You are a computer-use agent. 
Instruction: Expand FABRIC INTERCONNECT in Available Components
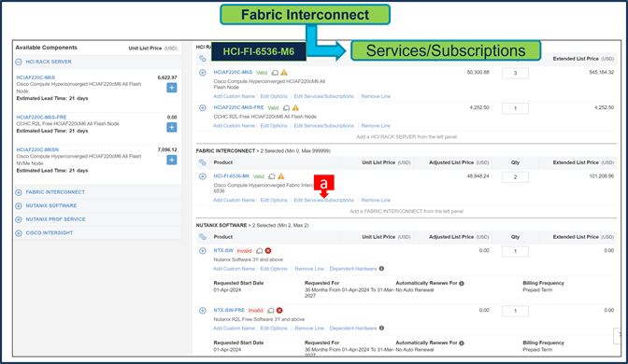(x=19, y=192)
